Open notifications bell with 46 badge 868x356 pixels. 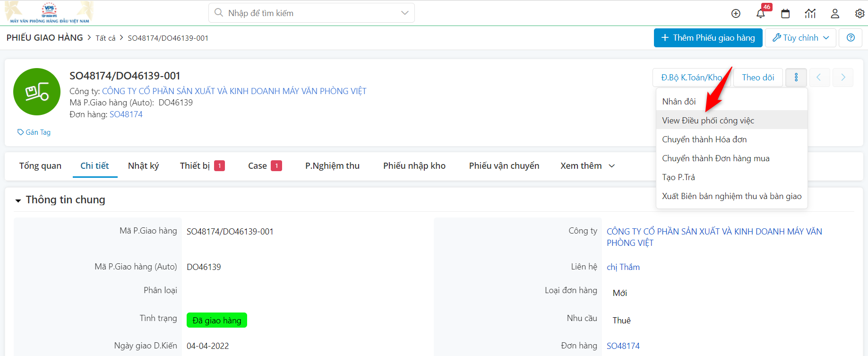coord(761,13)
